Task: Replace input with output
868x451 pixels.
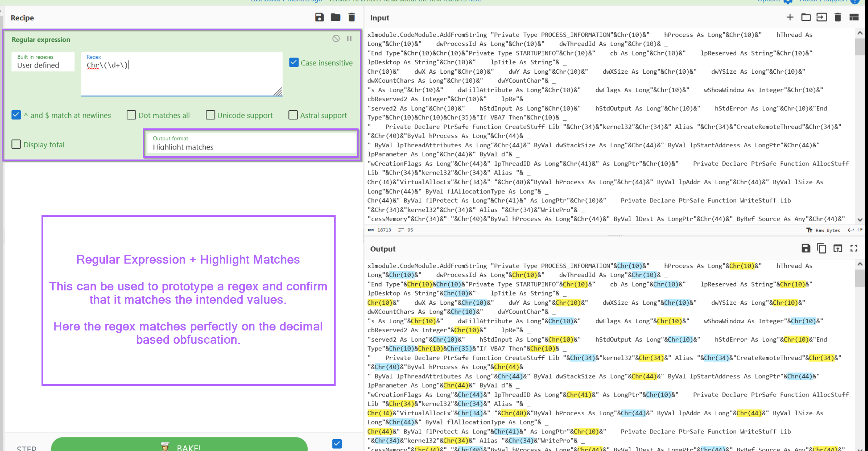Action: [838, 248]
